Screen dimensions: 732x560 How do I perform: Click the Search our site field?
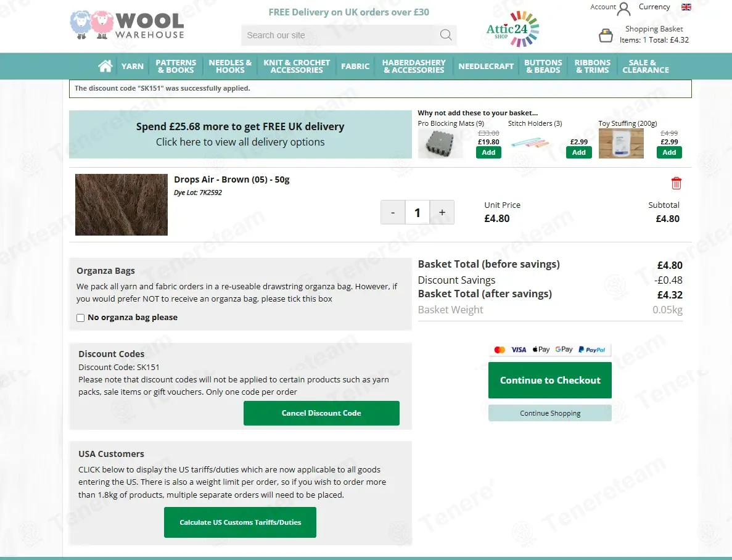(x=341, y=35)
